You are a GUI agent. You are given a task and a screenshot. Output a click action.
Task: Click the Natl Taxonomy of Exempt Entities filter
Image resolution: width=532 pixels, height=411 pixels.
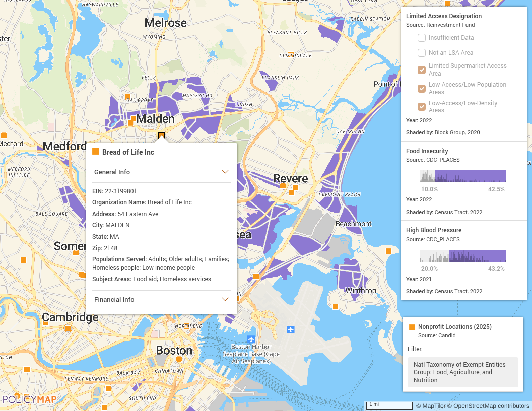463,372
